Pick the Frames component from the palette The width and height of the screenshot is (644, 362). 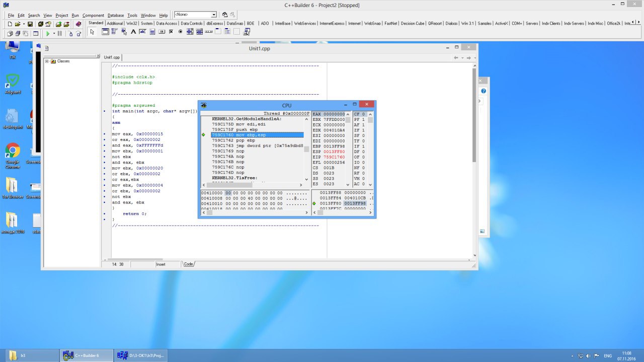[x=105, y=32]
